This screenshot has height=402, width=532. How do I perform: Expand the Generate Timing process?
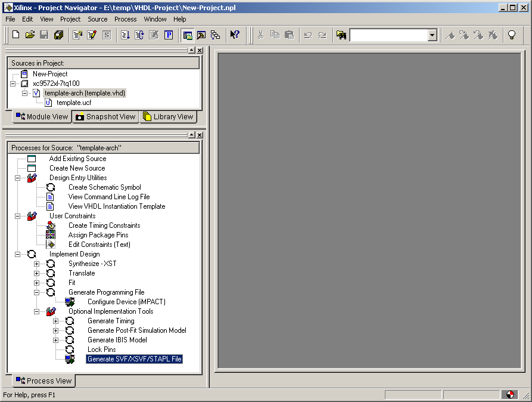[55, 321]
